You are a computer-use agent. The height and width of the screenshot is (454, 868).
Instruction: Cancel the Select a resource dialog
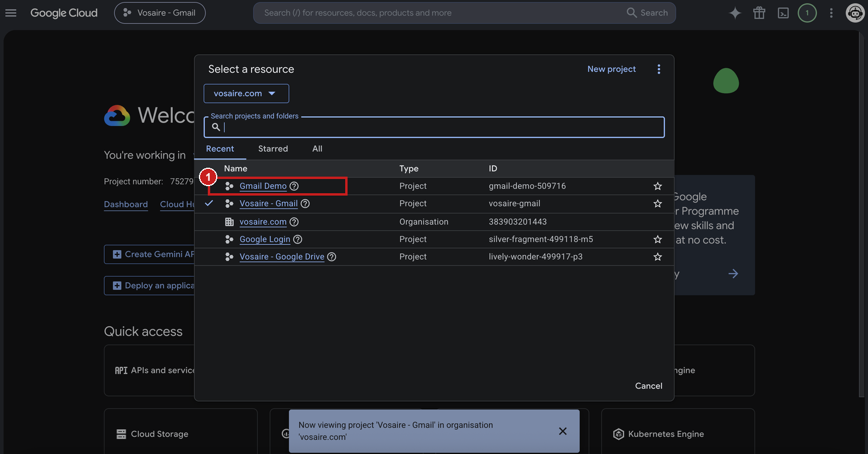[648, 386]
